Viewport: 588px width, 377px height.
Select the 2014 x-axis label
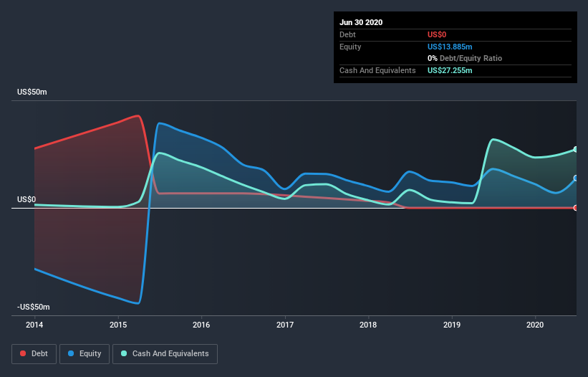tap(34, 325)
